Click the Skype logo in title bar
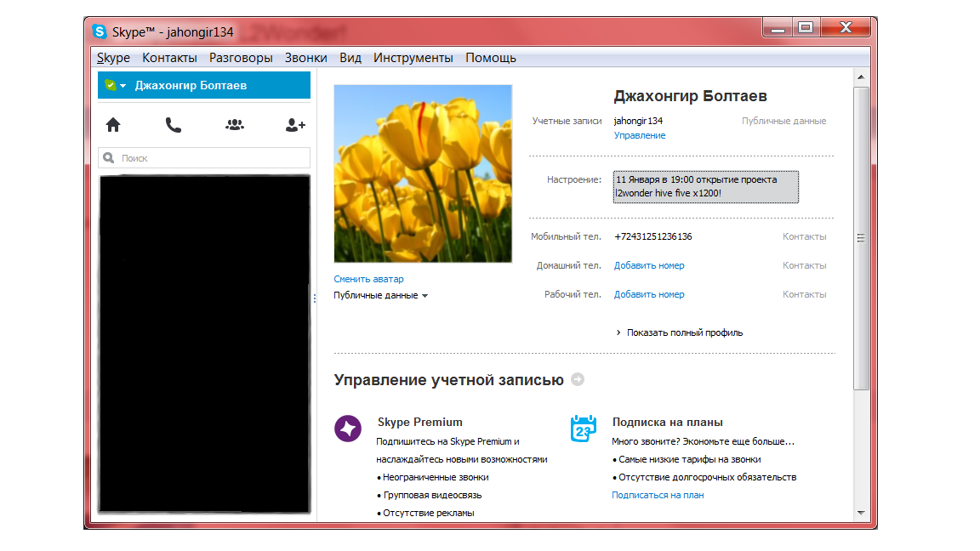Screen dimensions: 980x551 pos(100,31)
